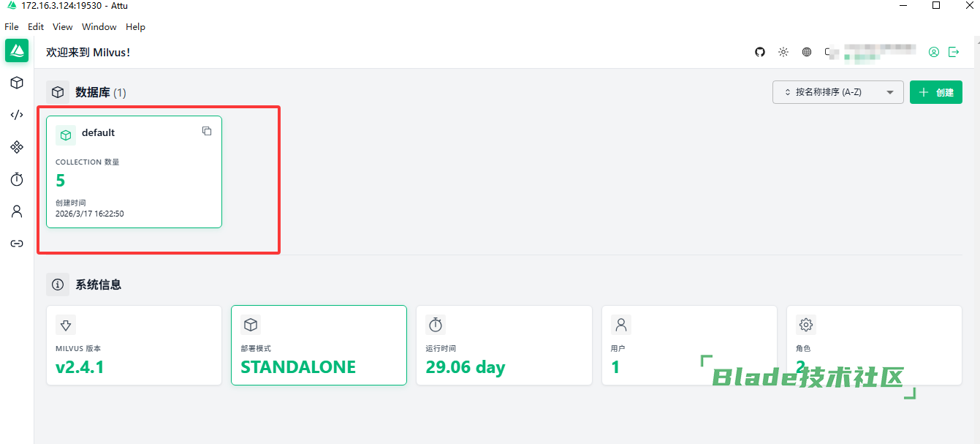Open the code playground sidebar icon
The width and height of the screenshot is (980, 444).
tap(17, 115)
